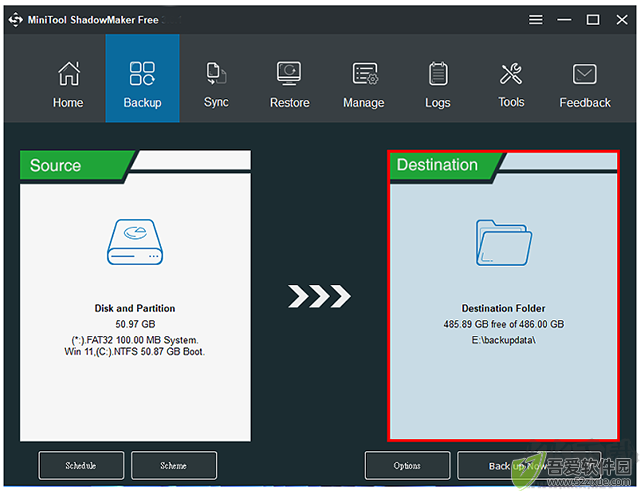Click the Schedule button
The height and width of the screenshot is (491, 640).
pyautogui.click(x=81, y=465)
